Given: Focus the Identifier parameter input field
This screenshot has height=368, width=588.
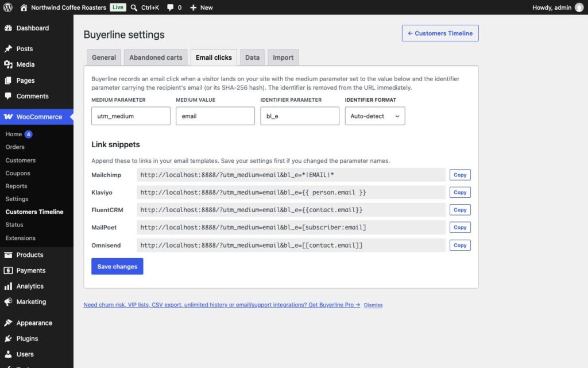Looking at the screenshot, I should pyautogui.click(x=300, y=116).
